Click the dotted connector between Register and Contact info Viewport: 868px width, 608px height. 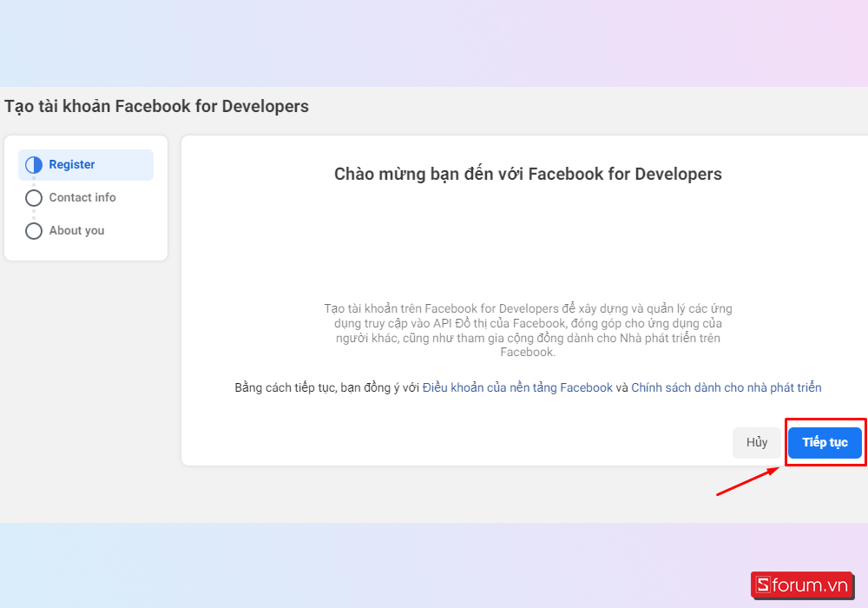point(33,181)
